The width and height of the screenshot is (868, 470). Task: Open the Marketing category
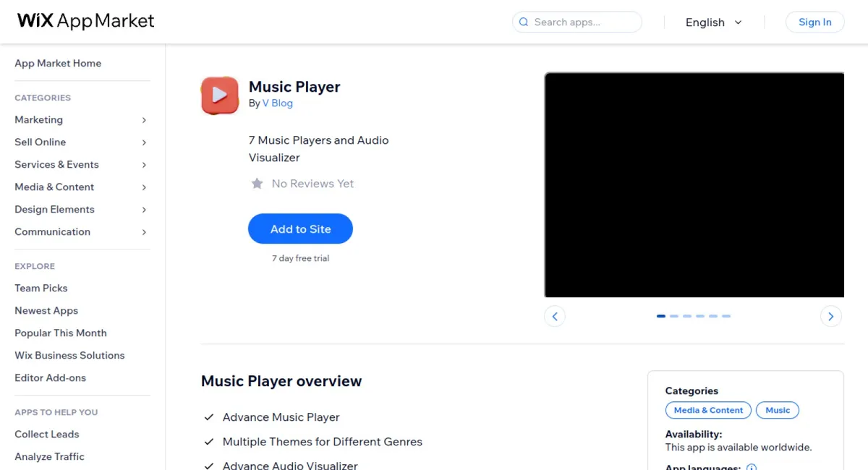coord(38,120)
